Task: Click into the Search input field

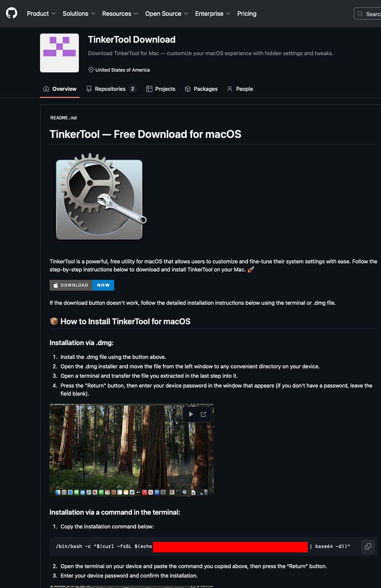Action: pyautogui.click(x=368, y=14)
